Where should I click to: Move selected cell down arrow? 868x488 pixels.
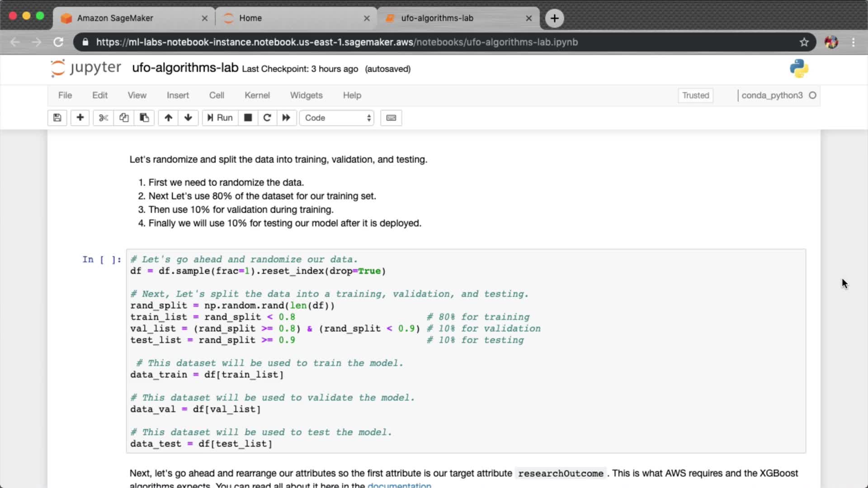tap(188, 118)
